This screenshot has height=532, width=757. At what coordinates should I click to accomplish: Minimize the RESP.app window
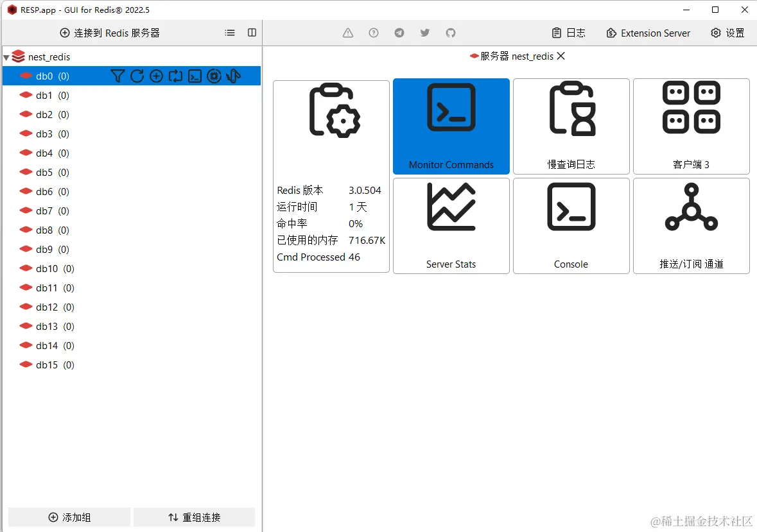pyautogui.click(x=686, y=10)
